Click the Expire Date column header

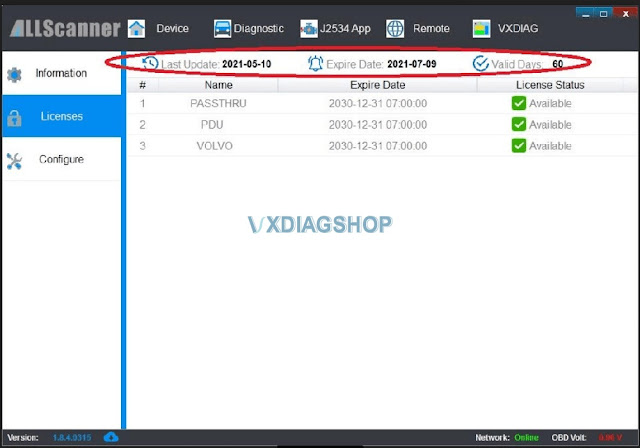pos(378,85)
